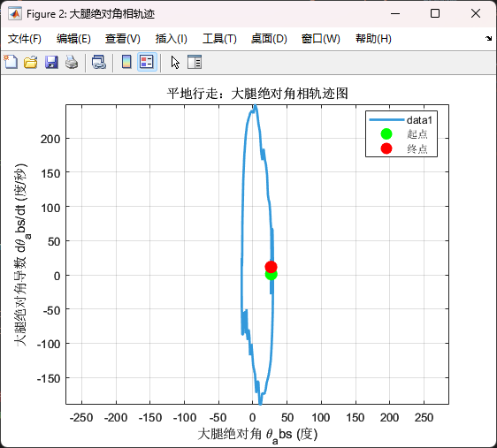This screenshot has width=497, height=448.
Task: Open the Property Inspector icon
Action: coord(195,62)
